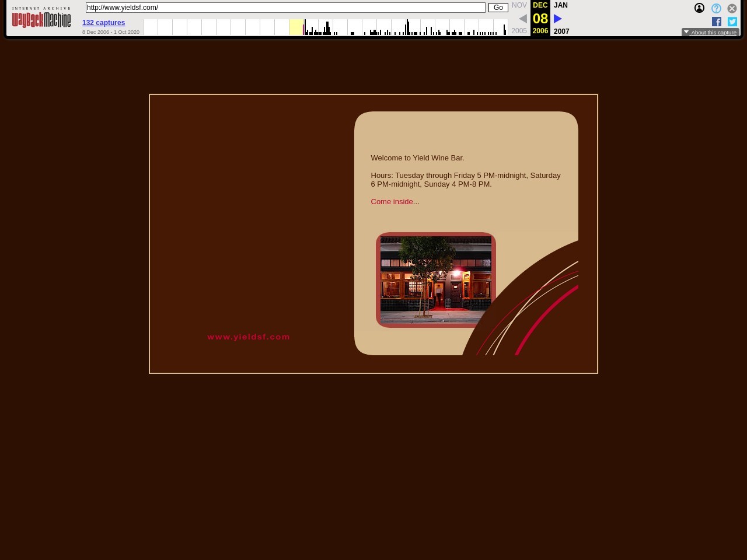Click the Wayback Machine logo
747x560 pixels.
[41, 19]
